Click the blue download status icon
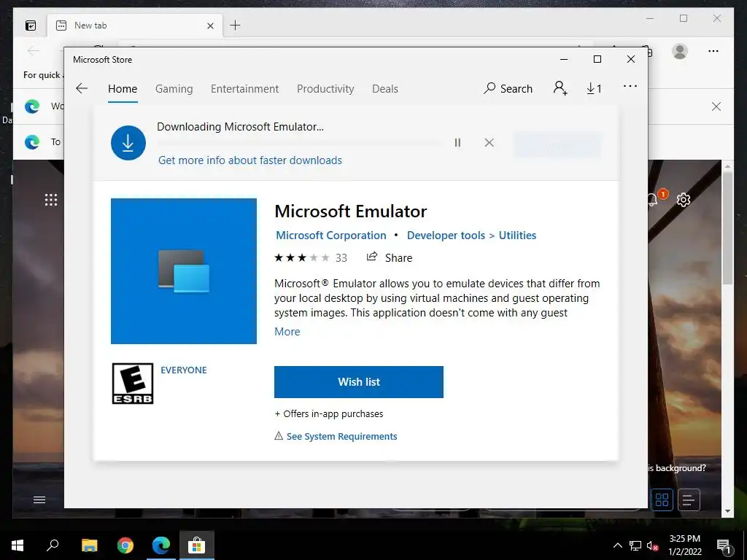The height and width of the screenshot is (560, 747). [128, 143]
